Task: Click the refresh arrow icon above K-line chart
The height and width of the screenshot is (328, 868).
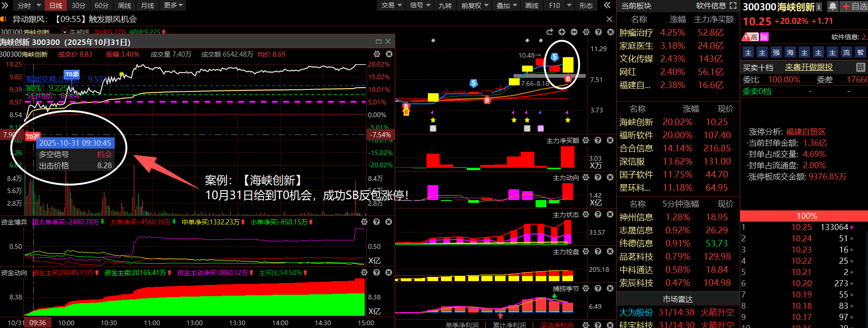Action: click(x=550, y=32)
